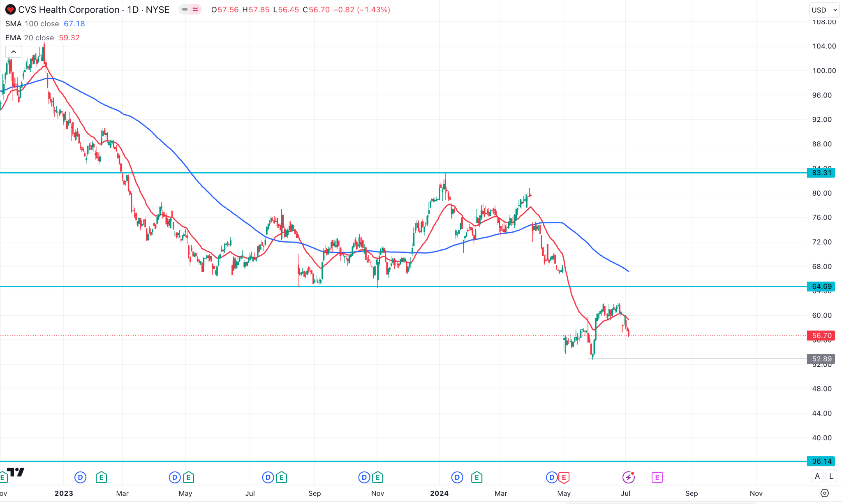Screen dimensions: 842x504
Task: Open the USD currency dropdown
Action: 824,10
